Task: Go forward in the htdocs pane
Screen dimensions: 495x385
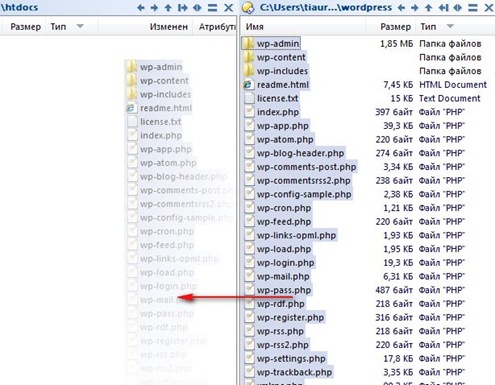Action: [154, 7]
